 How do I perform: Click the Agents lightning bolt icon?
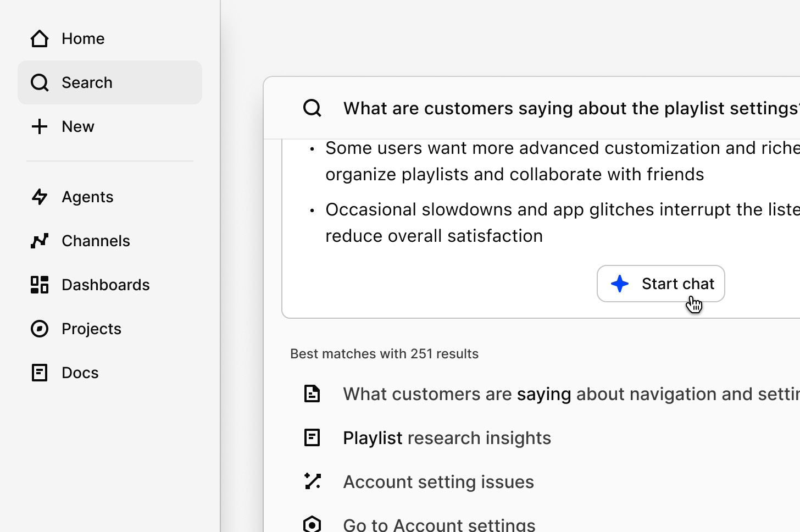40,197
